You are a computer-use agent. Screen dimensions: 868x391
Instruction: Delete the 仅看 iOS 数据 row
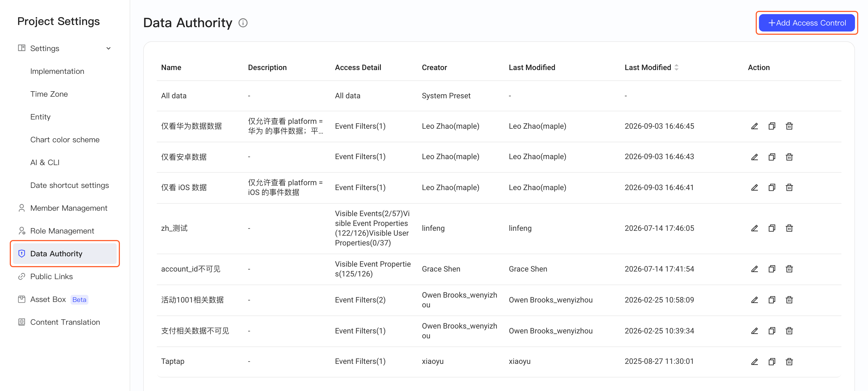click(x=789, y=188)
